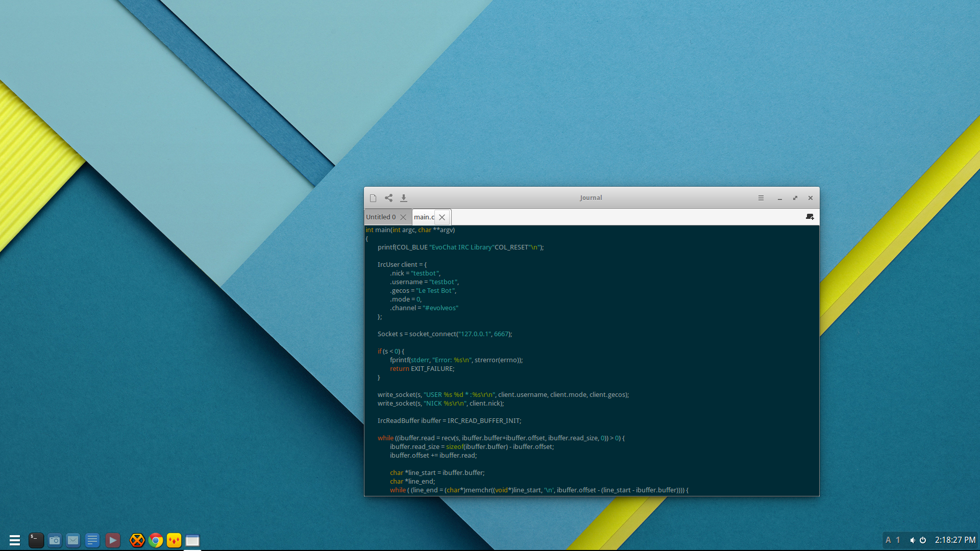Create a new document in Journal
980x551 pixels.
click(x=373, y=198)
